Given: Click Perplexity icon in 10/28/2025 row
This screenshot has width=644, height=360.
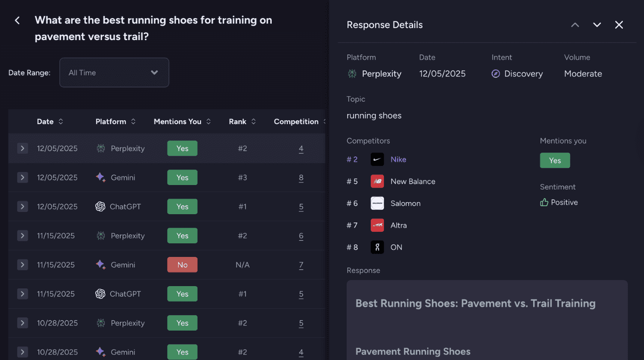Looking at the screenshot, I should pyautogui.click(x=101, y=323).
